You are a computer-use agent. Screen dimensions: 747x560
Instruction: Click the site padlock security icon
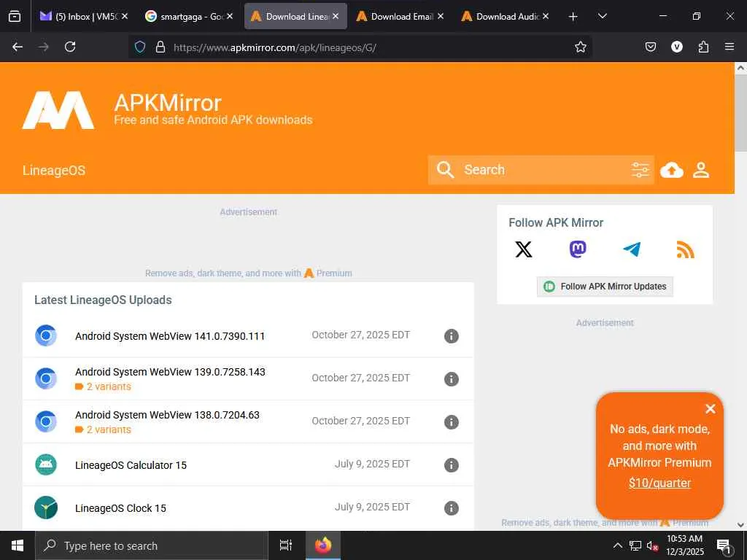click(x=160, y=47)
